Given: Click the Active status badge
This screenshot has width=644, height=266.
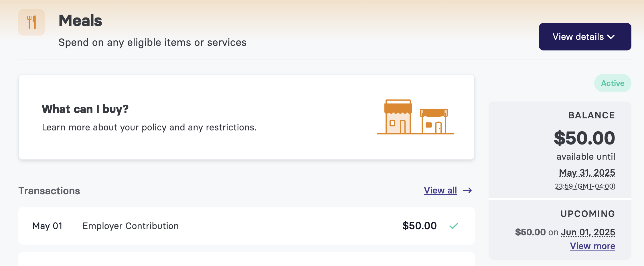Looking at the screenshot, I should (613, 83).
